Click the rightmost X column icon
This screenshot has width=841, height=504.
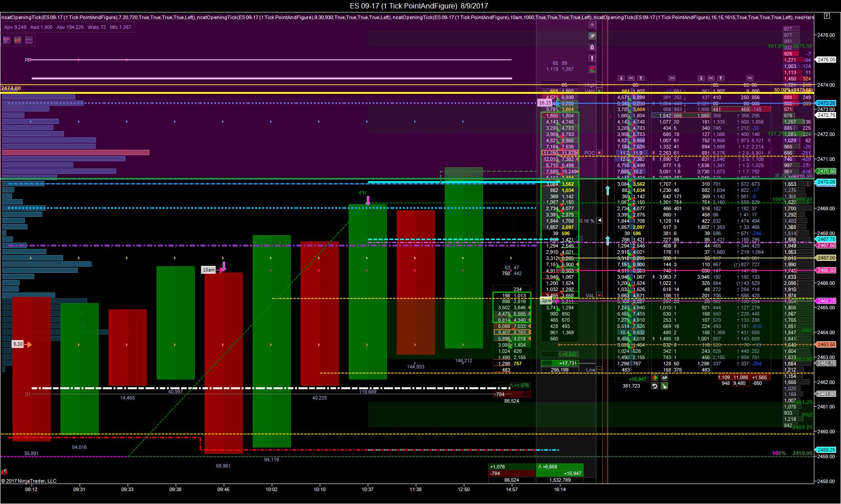750,78
